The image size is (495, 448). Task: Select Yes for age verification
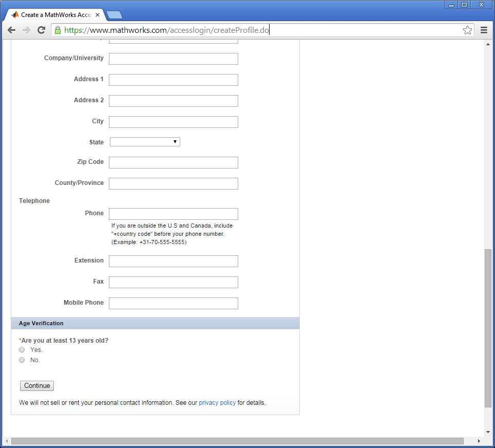[x=22, y=349]
